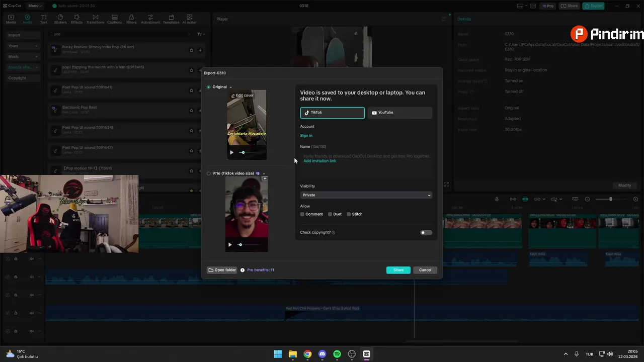Favorite the Pop motion 19-1 sound
644x362 pixels.
[191, 171]
